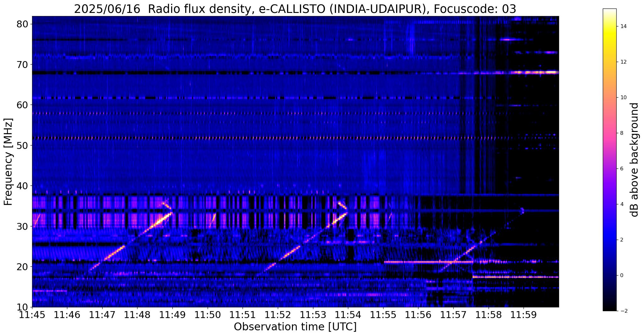
Task: Click the colorbar tick value 8
Action: (x=622, y=133)
